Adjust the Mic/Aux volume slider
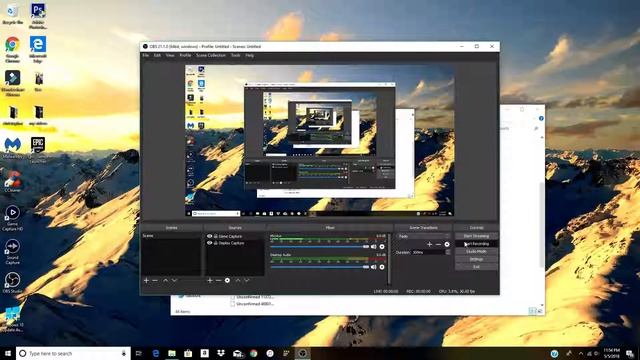Screen dimensions: 640x360 320,247
